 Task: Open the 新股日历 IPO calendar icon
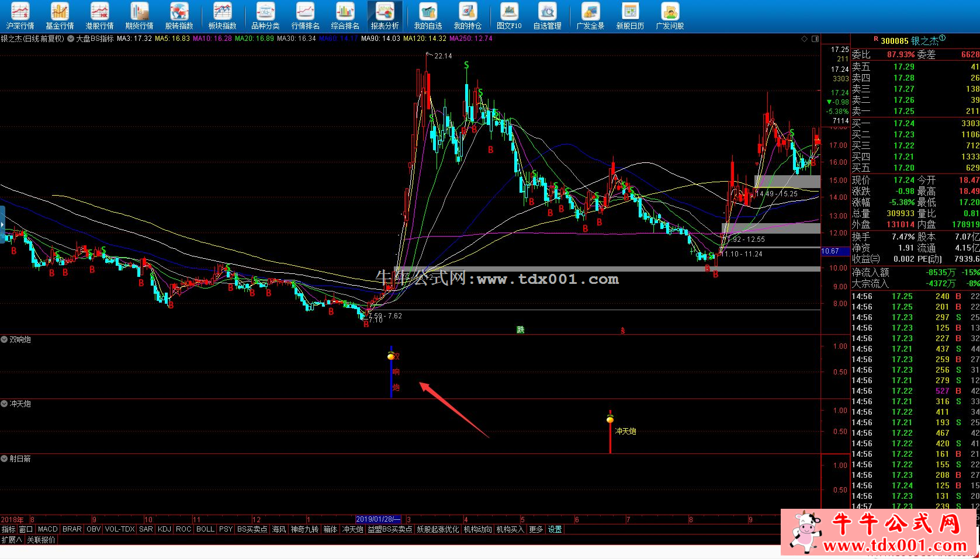(630, 16)
